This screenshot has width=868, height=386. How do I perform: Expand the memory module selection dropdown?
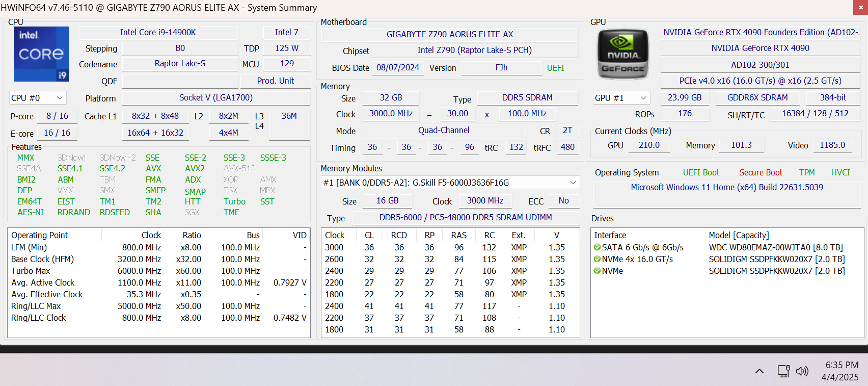[x=450, y=183]
